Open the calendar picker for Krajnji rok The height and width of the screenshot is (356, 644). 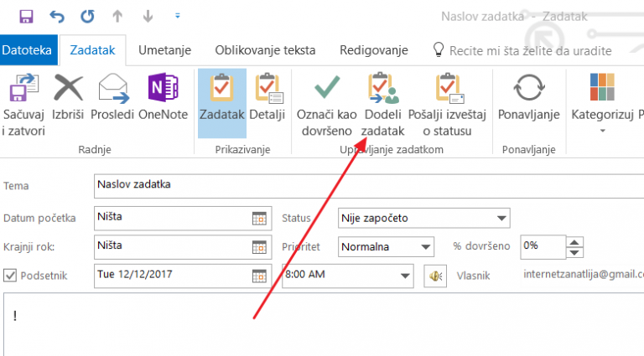(260, 247)
